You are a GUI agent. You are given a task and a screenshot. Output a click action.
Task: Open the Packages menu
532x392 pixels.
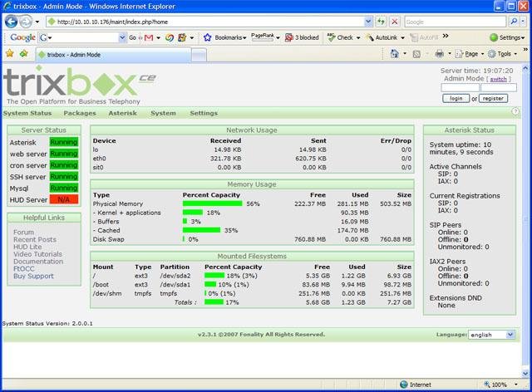(x=80, y=113)
